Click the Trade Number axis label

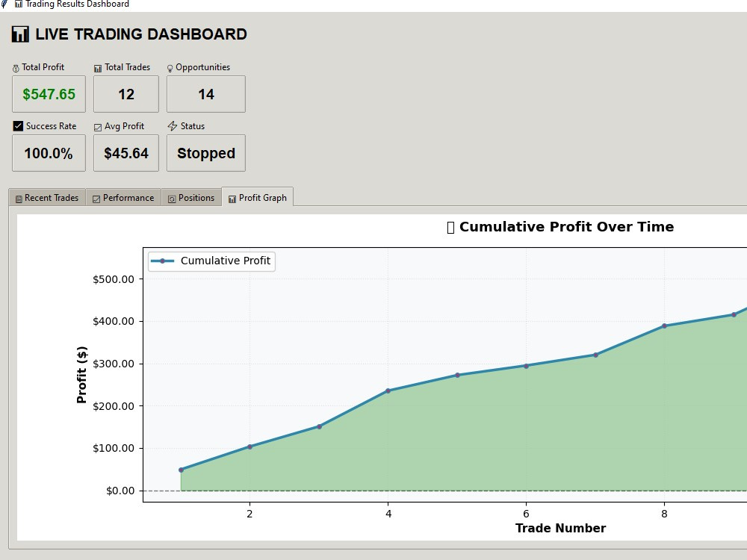pyautogui.click(x=561, y=528)
